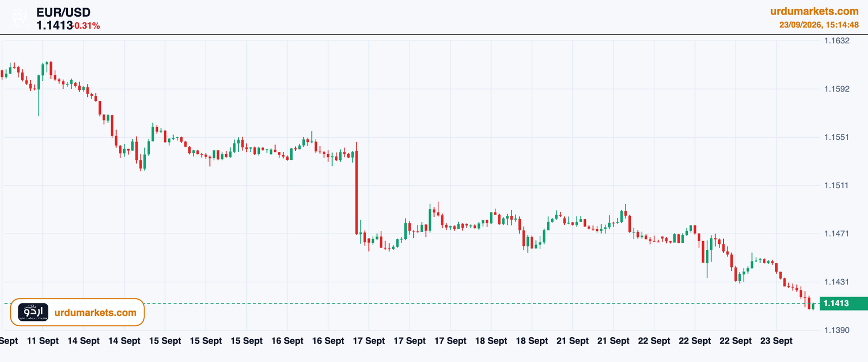Click the 23 Sept time axis label
The width and height of the screenshot is (868, 362).
point(776,341)
